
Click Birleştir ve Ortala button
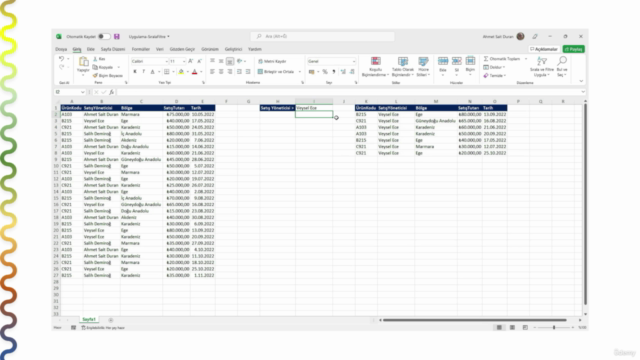pyautogui.click(x=276, y=72)
